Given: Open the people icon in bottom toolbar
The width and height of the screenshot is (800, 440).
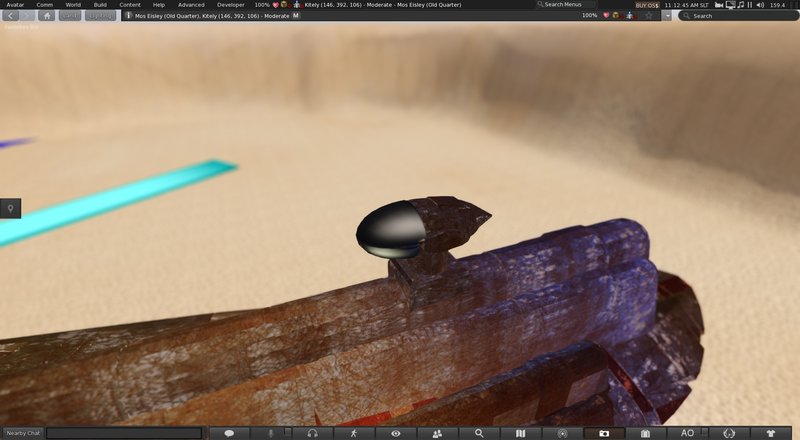Looking at the screenshot, I should (437, 433).
